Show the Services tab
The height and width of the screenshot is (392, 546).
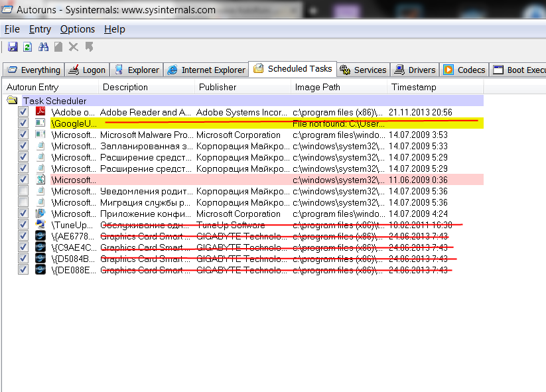pyautogui.click(x=363, y=70)
